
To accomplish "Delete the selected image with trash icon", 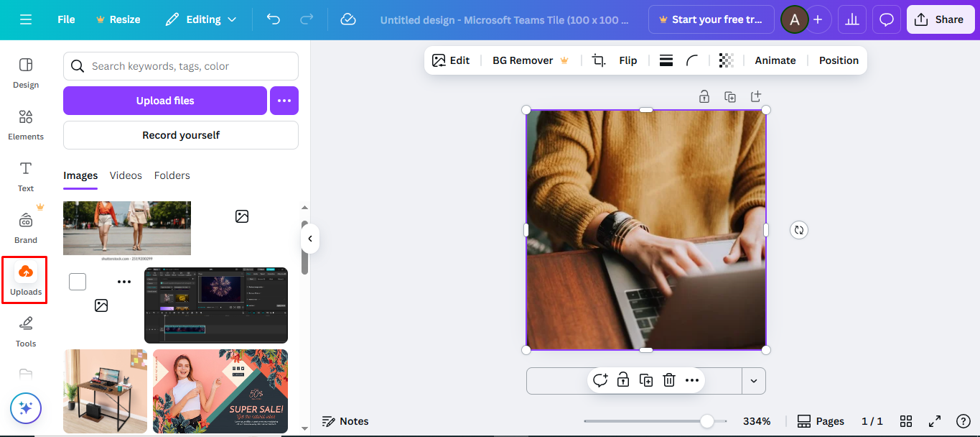I will 668,379.
